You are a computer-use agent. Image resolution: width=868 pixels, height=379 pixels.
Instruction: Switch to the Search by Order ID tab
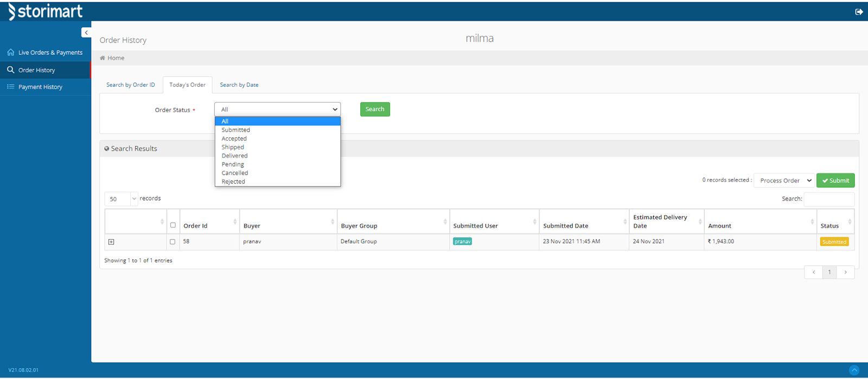131,85
